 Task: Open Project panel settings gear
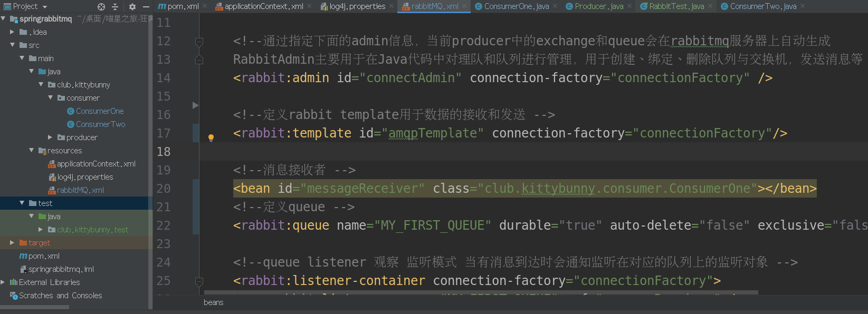pyautogui.click(x=132, y=7)
